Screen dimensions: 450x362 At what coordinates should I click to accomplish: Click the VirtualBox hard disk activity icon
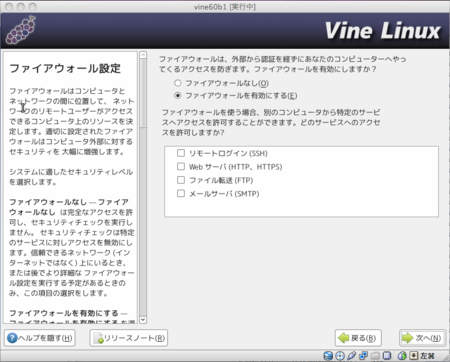[x=328, y=356]
